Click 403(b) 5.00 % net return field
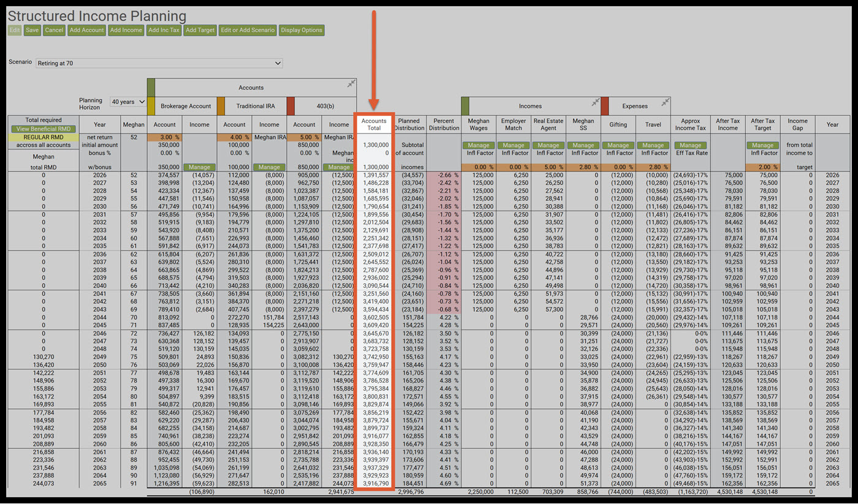The height and width of the screenshot is (504, 858). [x=304, y=137]
